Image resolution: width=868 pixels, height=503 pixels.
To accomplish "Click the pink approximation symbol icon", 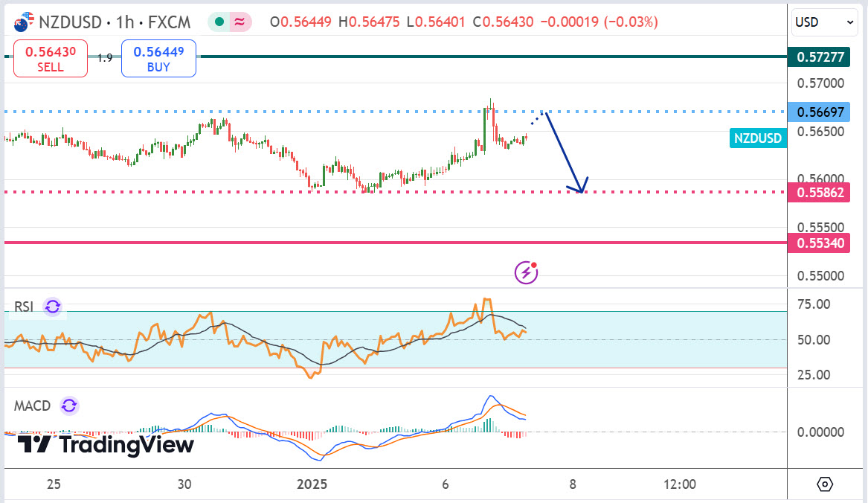I will click(239, 22).
